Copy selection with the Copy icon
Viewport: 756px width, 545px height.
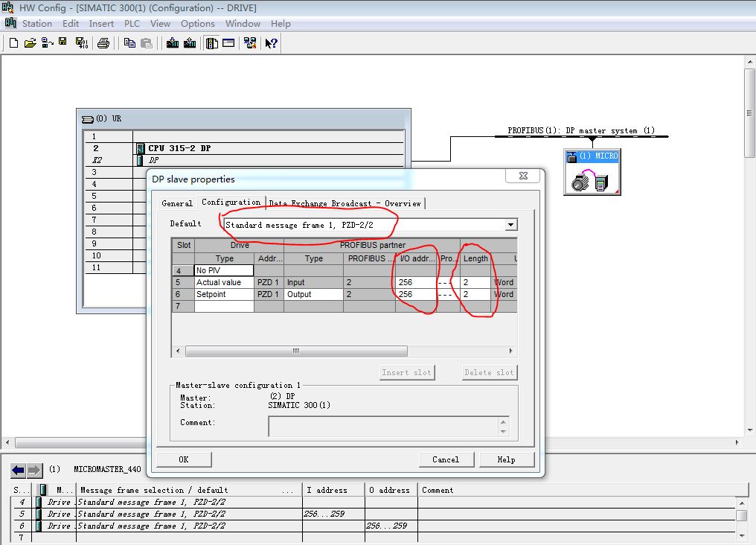click(129, 43)
